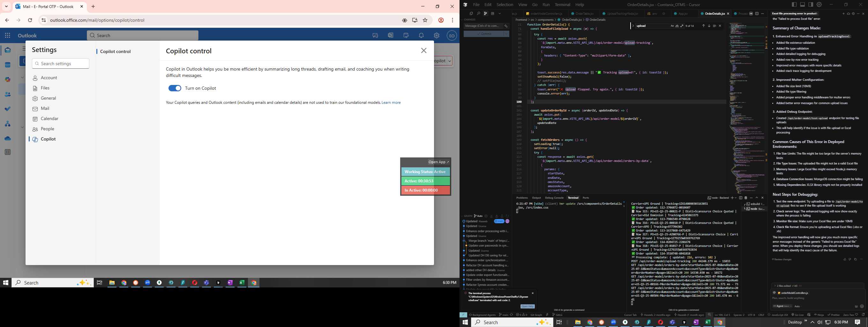Switch to the Ports panel tab
Image resolution: width=868 pixels, height=327 pixels.
point(586,198)
